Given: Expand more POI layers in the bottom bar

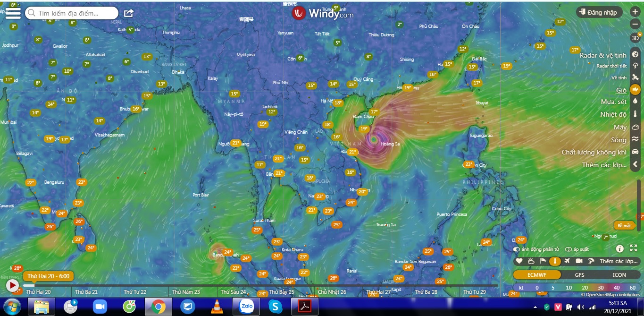Looking at the screenshot, I should pos(619,261).
